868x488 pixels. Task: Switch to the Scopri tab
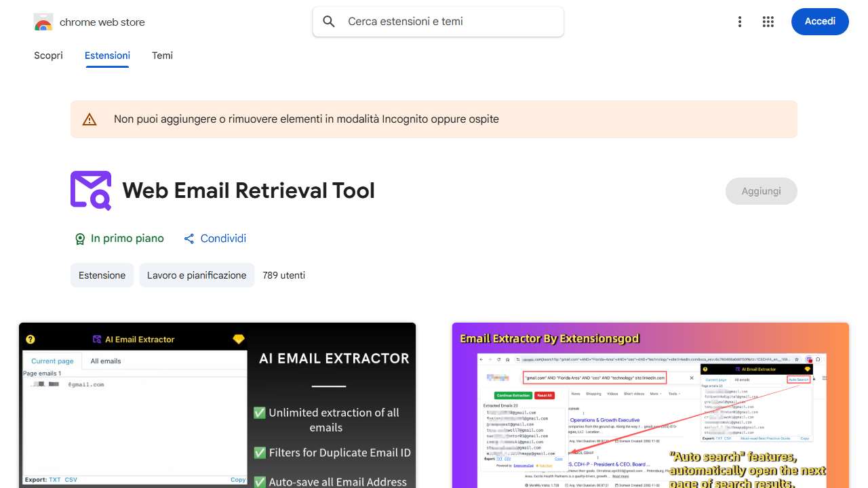48,56
